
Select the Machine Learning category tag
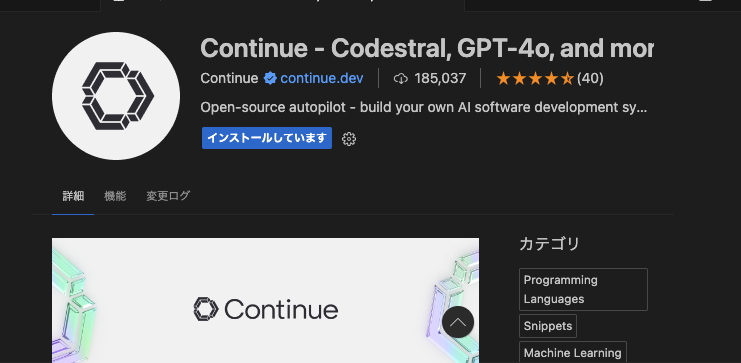(x=573, y=352)
